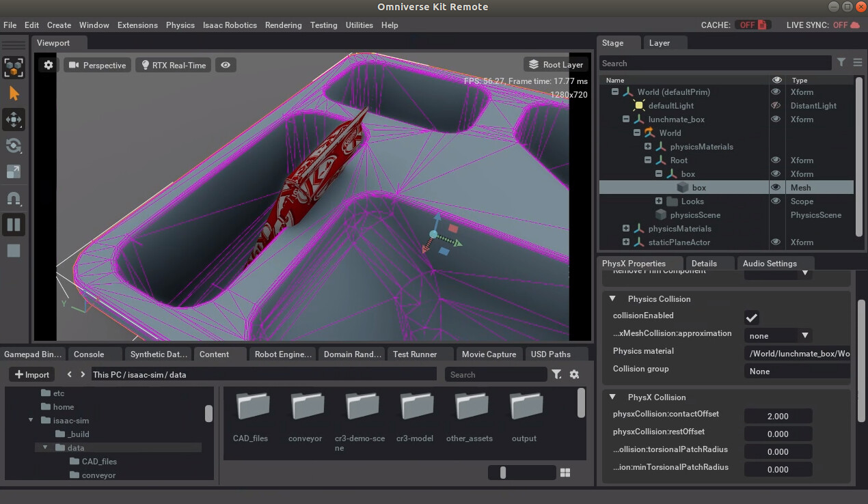This screenshot has height=504, width=868.
Task: Open viewport settings via the gear icon
Action: click(47, 64)
